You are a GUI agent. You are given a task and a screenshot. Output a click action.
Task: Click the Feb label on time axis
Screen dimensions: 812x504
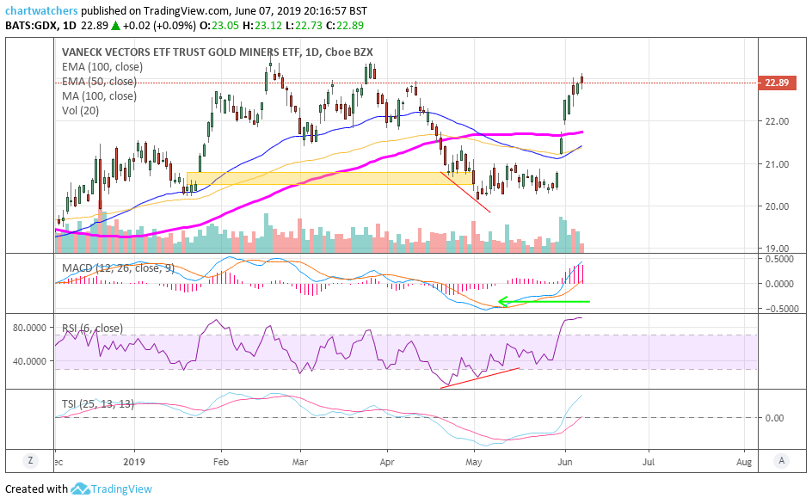[220, 462]
